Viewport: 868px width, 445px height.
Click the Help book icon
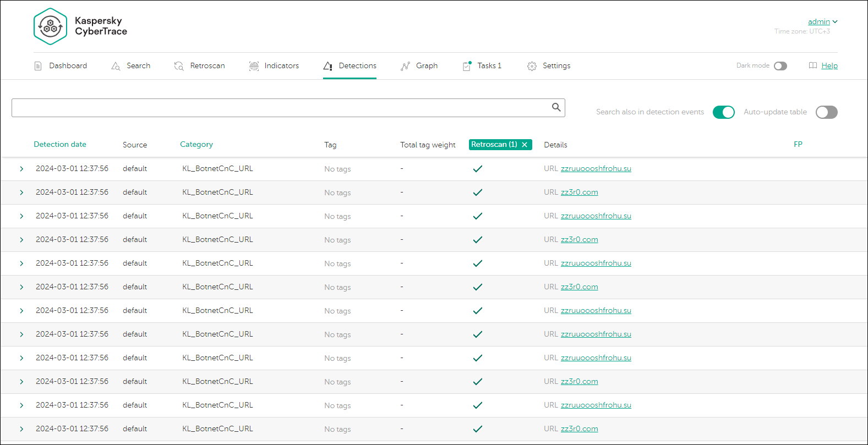point(813,65)
